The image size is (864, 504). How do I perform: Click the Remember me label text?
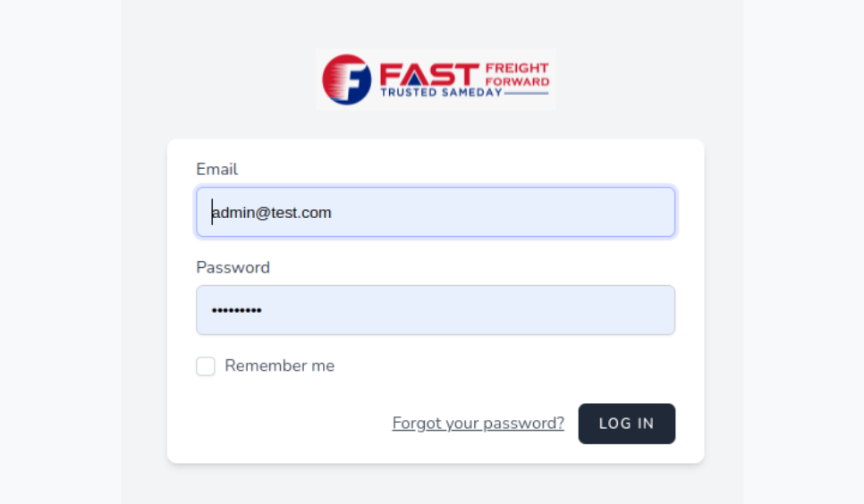tap(279, 365)
